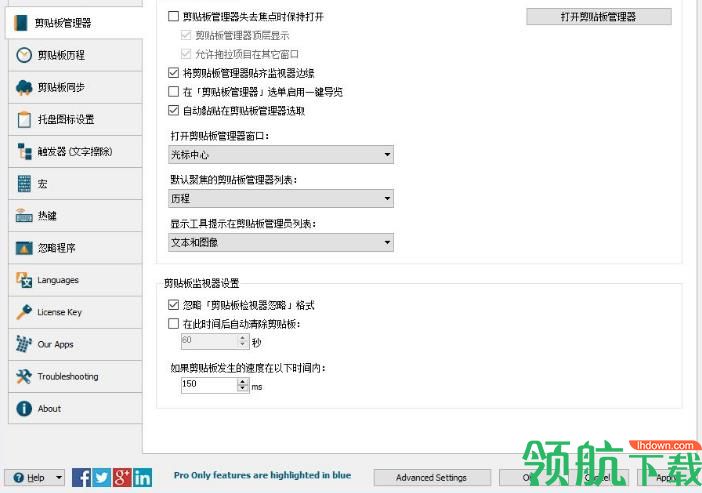Click 如果剪贴板发生的速度在以下时间内 label
The height and width of the screenshot is (493, 702).
(x=248, y=368)
